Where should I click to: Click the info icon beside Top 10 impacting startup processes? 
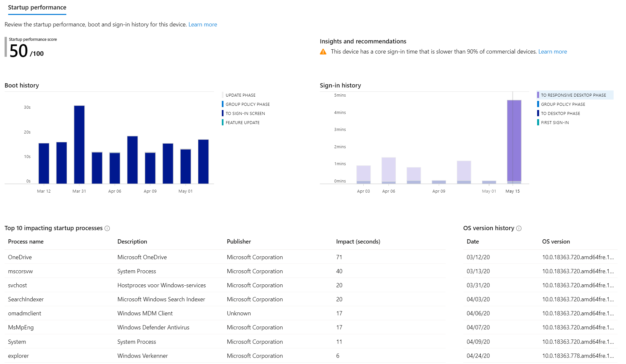click(x=107, y=229)
